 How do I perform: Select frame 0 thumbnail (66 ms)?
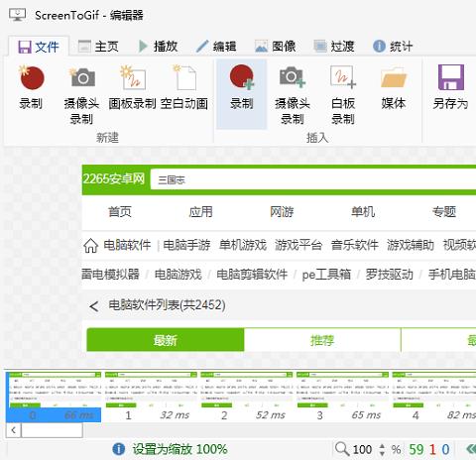pos(54,398)
